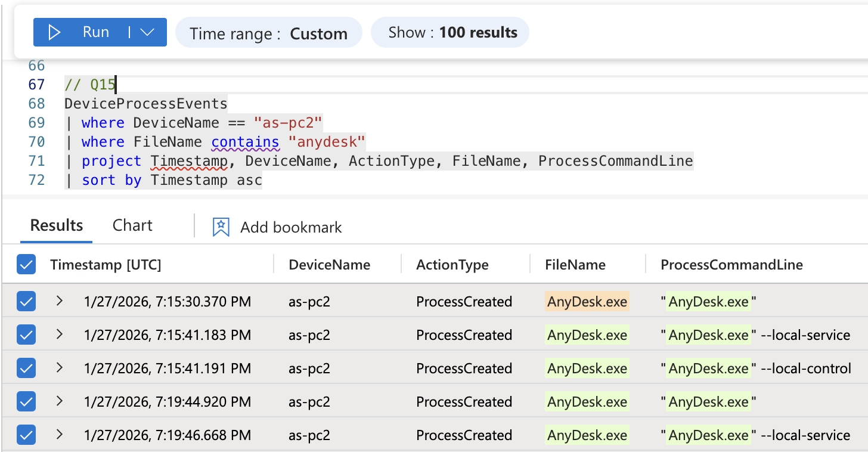Deselect the 7:19:44.920 PM row checkbox
The image size is (868, 452).
27,402
